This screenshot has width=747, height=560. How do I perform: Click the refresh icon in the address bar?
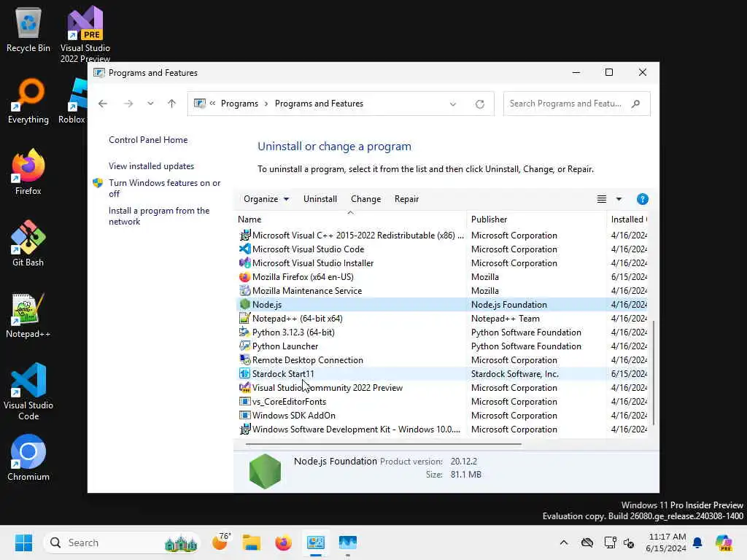click(480, 104)
